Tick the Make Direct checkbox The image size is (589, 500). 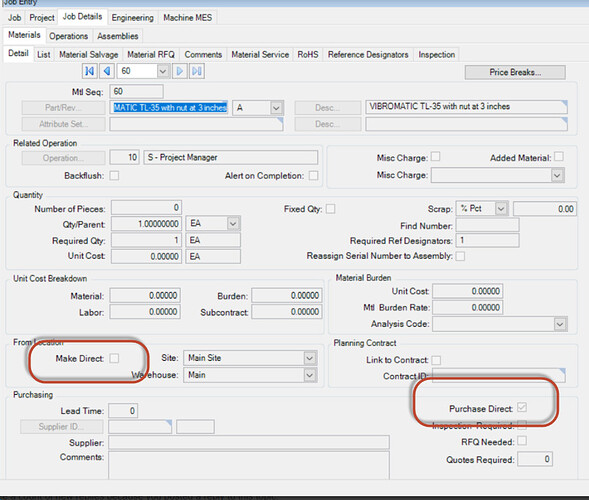coord(114,358)
